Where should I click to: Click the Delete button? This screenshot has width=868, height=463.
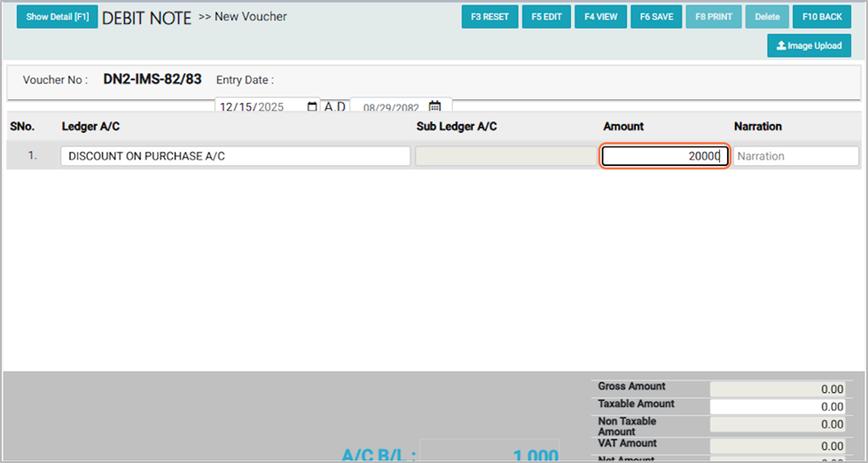pyautogui.click(x=766, y=17)
